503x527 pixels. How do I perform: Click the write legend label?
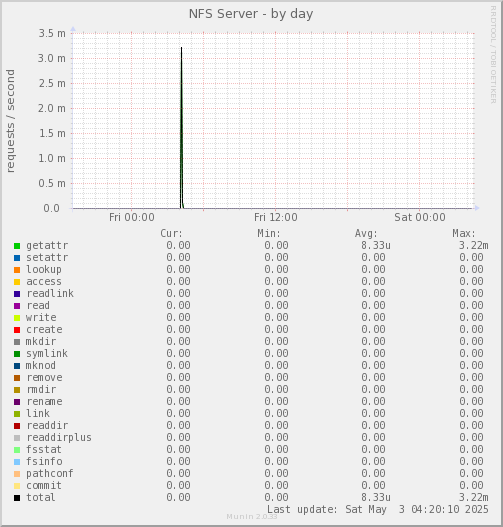point(41,318)
